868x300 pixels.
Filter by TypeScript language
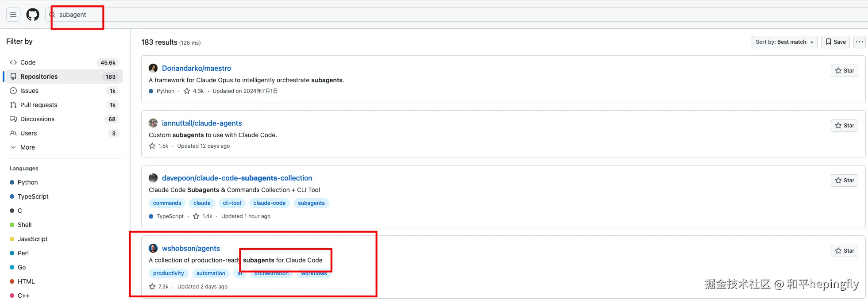[x=29, y=196]
